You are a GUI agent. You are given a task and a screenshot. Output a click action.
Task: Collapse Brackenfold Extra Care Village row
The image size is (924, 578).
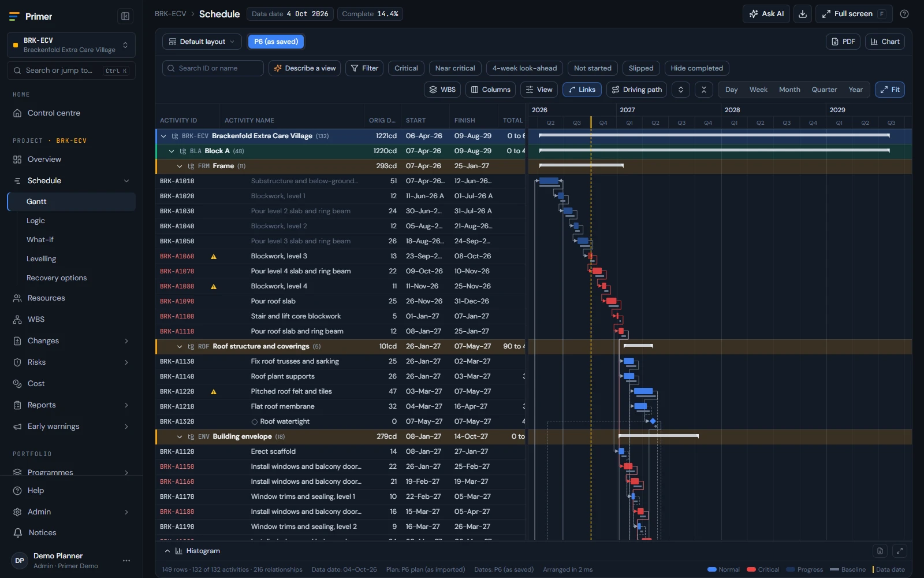pos(163,136)
